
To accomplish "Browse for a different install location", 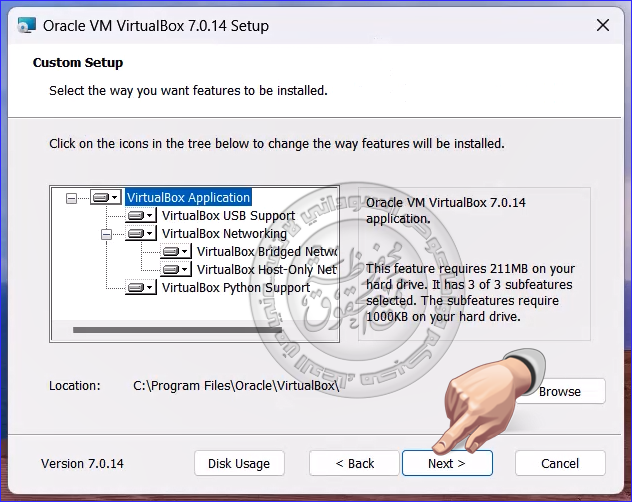I will click(x=560, y=391).
